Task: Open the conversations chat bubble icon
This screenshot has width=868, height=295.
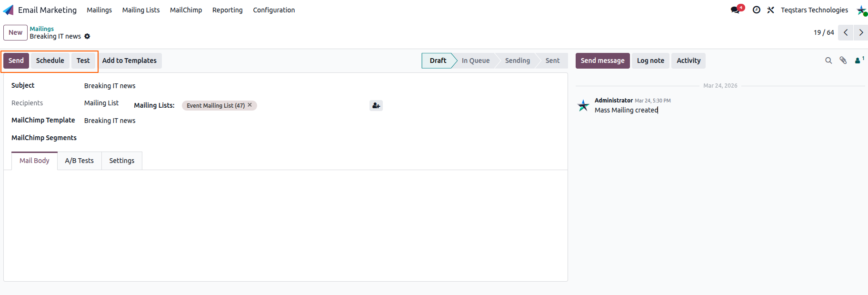Action: [736, 10]
